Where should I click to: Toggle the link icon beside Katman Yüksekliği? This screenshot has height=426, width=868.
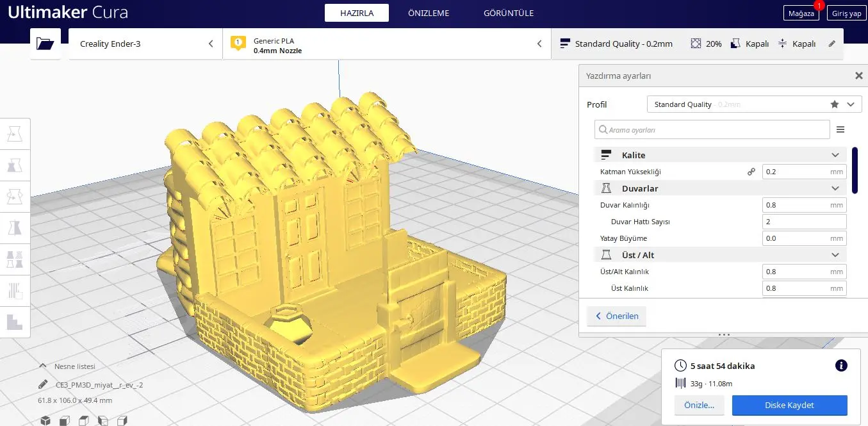click(x=751, y=172)
